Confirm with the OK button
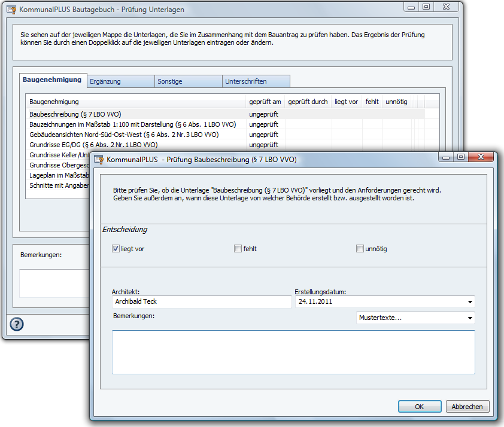This screenshot has width=504, height=427. 419,407
